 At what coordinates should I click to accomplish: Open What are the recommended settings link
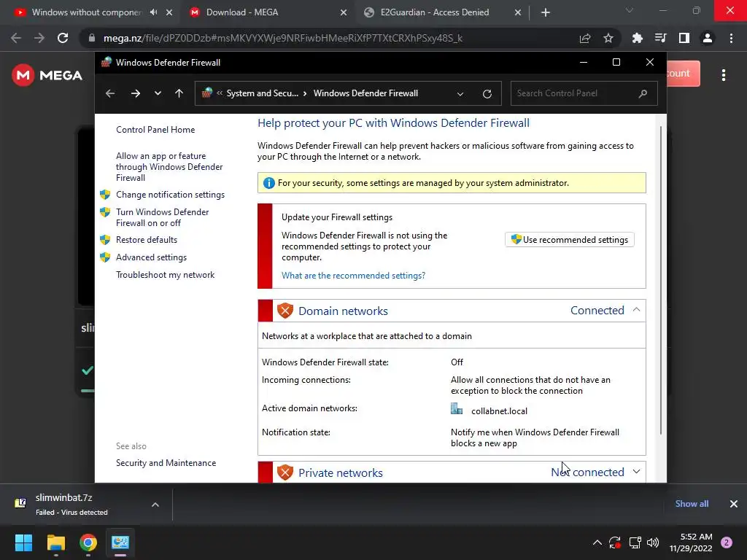(x=354, y=275)
